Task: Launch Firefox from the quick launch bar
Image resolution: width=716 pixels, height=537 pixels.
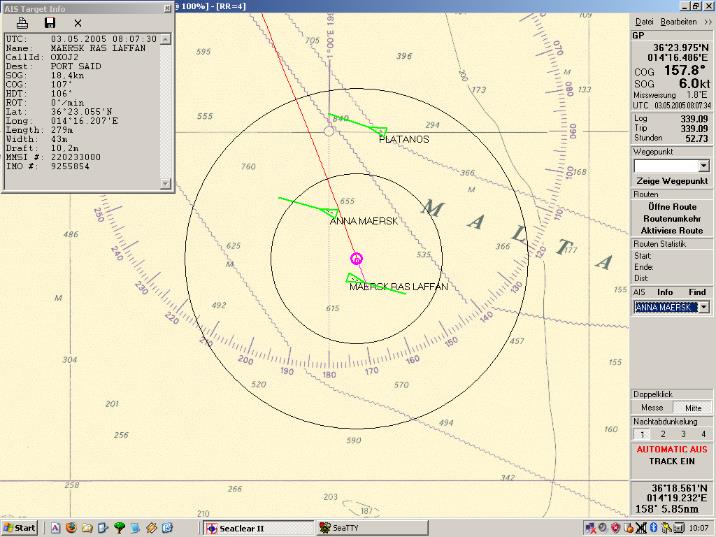Action: click(x=71, y=528)
